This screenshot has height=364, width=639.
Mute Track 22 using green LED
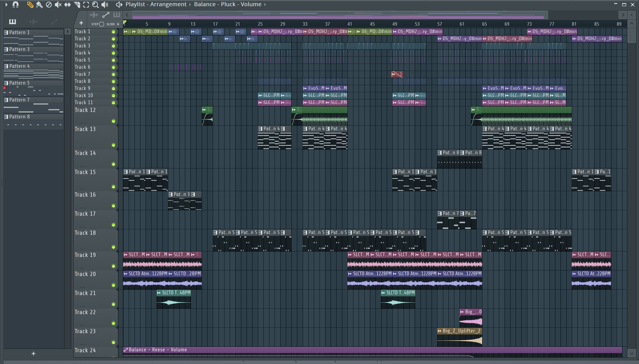113,323
